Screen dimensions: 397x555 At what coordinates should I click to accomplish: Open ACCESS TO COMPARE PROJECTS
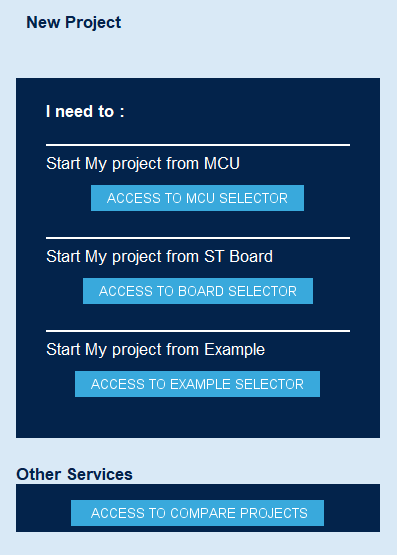coord(197,513)
